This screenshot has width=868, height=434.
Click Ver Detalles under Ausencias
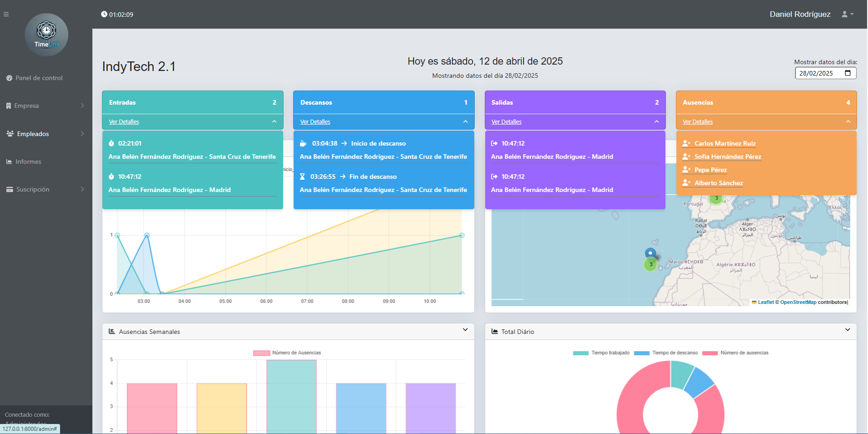click(x=697, y=122)
